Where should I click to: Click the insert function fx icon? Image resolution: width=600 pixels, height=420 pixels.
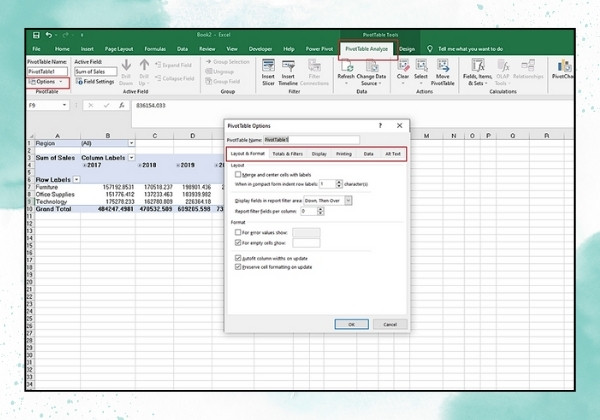pos(122,105)
